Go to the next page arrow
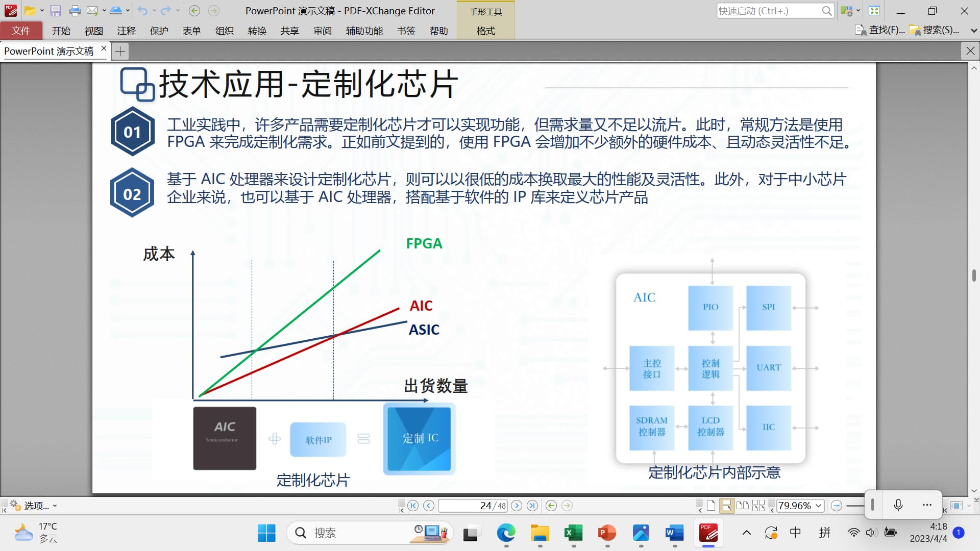The image size is (980, 551). 517,506
